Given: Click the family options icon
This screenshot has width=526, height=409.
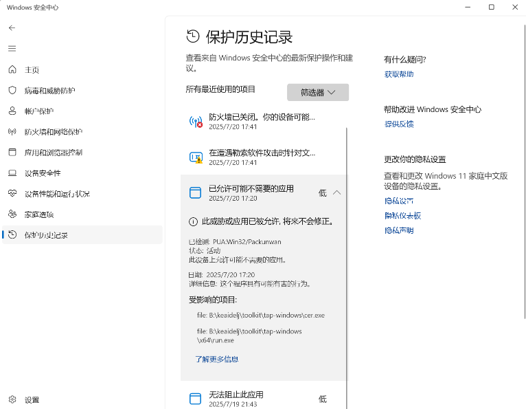Looking at the screenshot, I should [x=12, y=214].
